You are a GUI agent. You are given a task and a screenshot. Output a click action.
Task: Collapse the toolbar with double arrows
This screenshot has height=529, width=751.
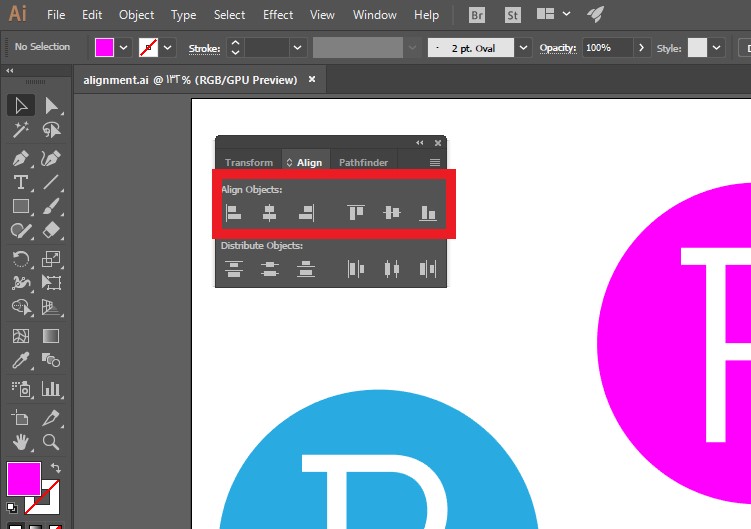coord(10,70)
